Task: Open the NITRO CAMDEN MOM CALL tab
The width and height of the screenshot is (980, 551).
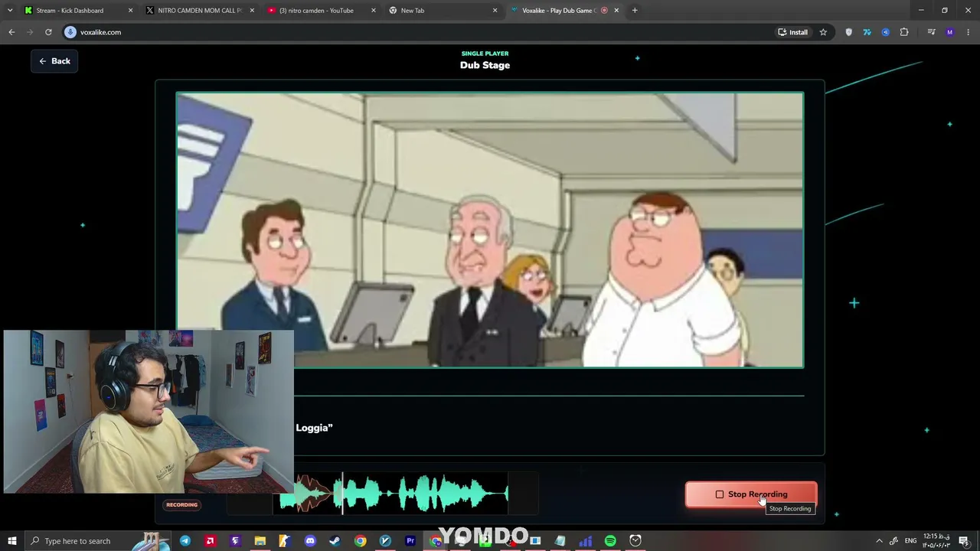Action: pyautogui.click(x=199, y=11)
